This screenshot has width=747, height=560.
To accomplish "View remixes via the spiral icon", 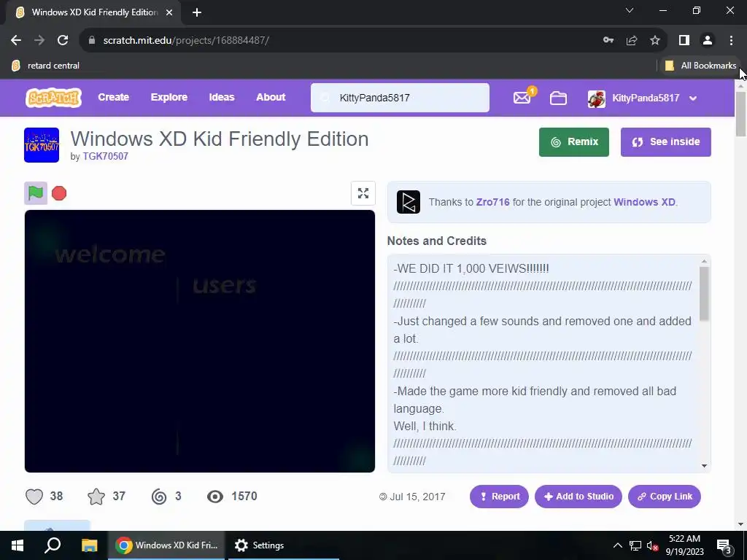I will pos(159,497).
